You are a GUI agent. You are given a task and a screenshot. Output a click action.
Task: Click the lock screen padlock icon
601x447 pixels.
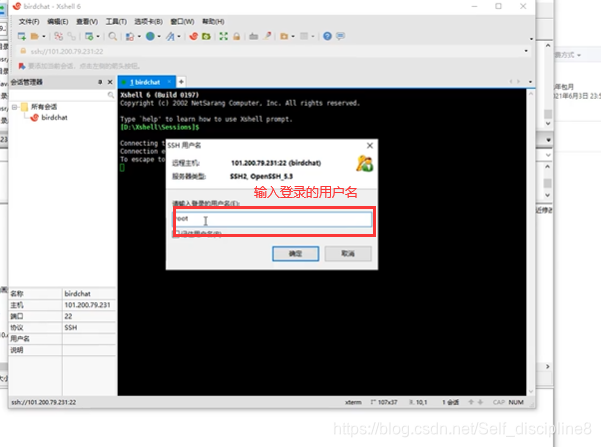(236, 36)
